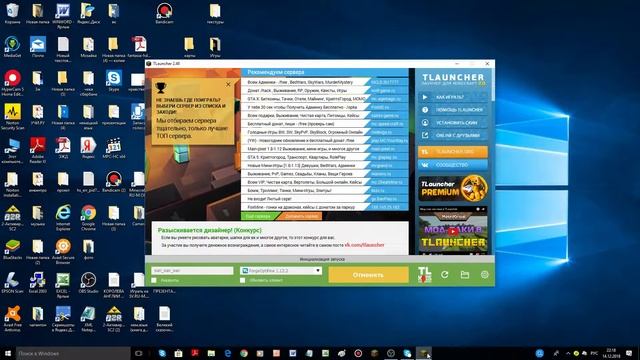The width and height of the screenshot is (640, 360).
Task: Select server row Всем Админки BedWars SkyWars
Action: (x=325, y=82)
